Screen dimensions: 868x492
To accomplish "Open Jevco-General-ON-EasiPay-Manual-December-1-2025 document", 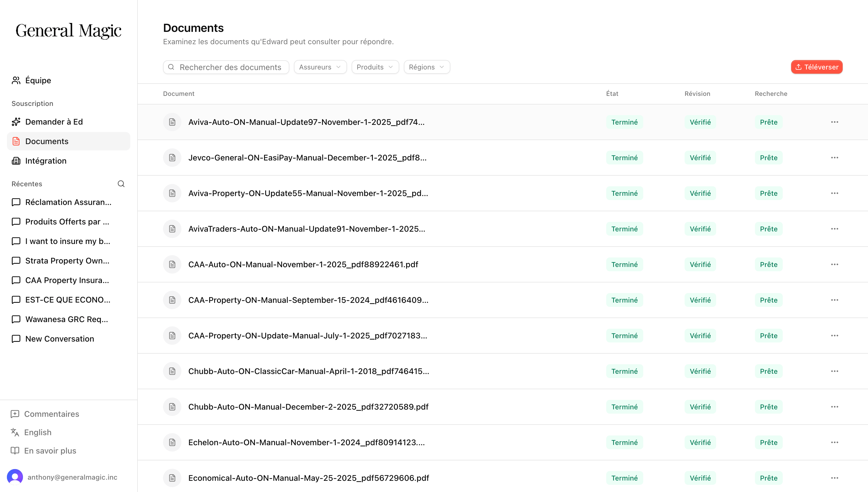I will click(307, 158).
